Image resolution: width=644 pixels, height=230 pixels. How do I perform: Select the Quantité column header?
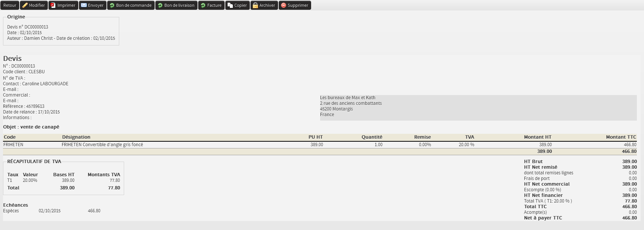[x=372, y=137]
